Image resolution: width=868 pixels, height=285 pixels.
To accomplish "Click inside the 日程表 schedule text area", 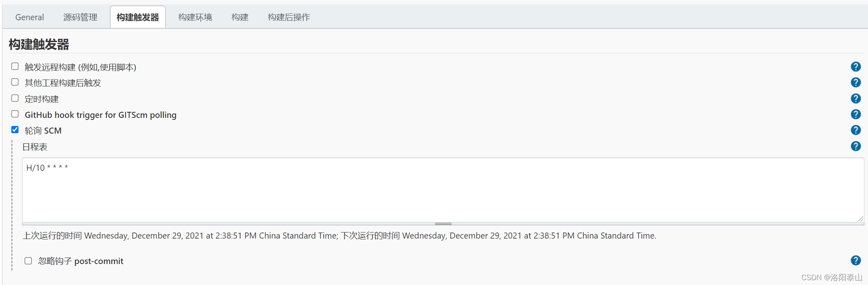I will tap(443, 190).
